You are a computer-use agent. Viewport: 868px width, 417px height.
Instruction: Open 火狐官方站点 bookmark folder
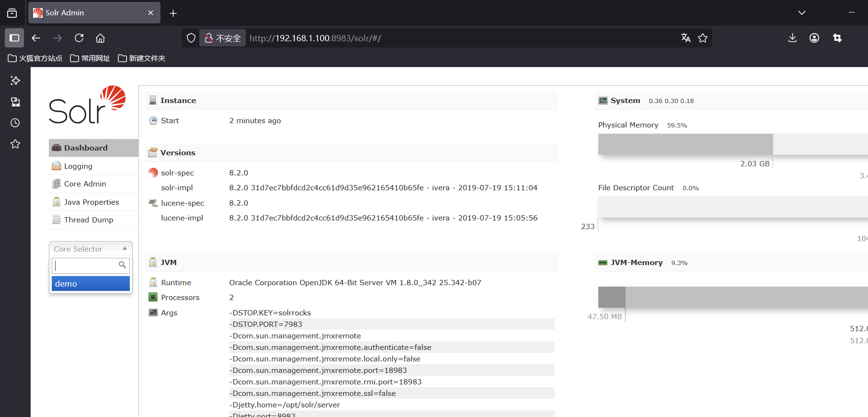point(35,58)
